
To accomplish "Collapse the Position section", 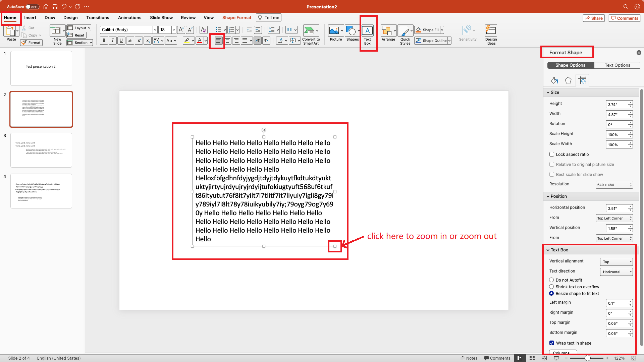I will pyautogui.click(x=548, y=196).
